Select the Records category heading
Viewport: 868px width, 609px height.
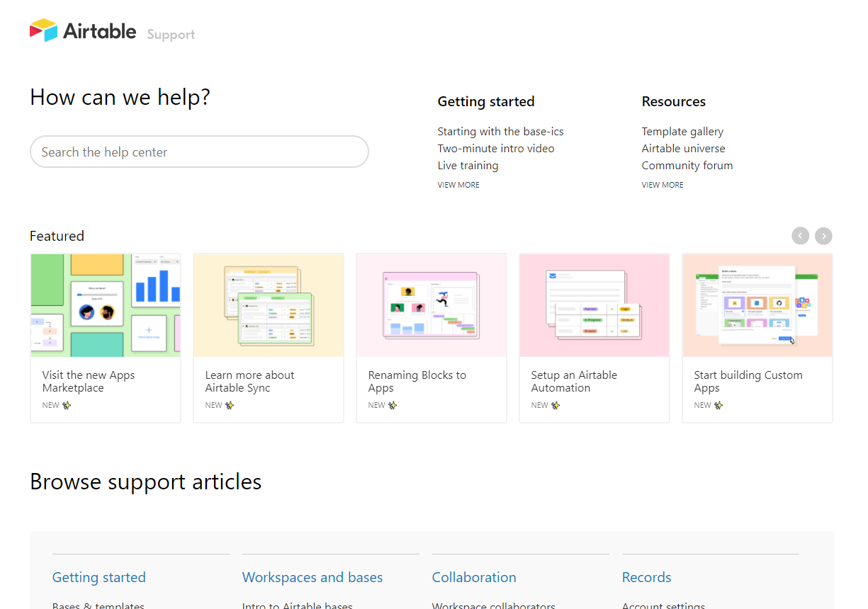tap(646, 578)
